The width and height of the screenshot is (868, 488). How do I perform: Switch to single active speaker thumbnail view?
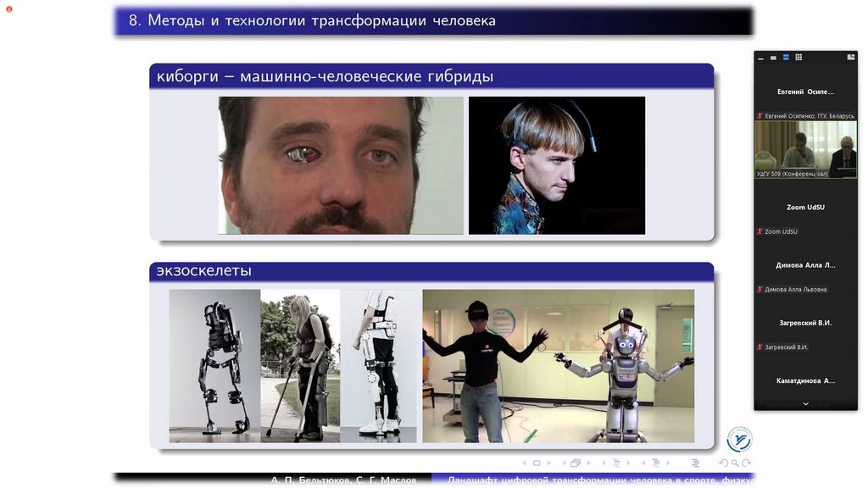(774, 58)
